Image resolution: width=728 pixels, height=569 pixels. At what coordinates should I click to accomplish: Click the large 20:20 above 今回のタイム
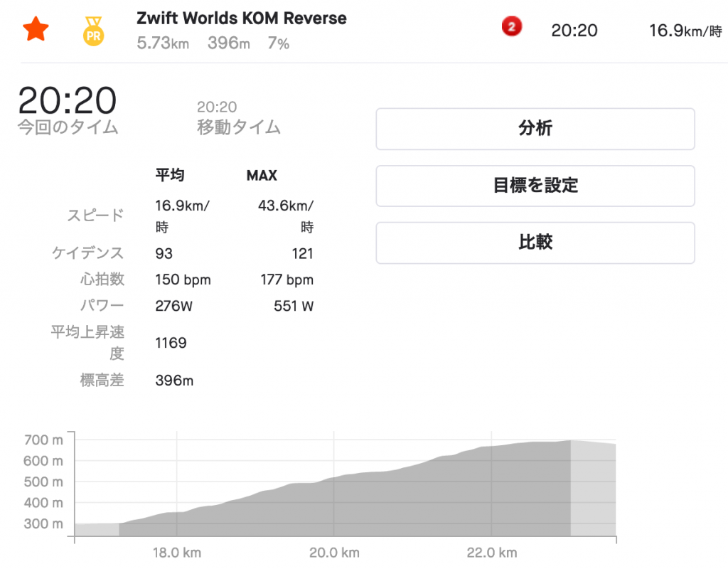coord(67,100)
